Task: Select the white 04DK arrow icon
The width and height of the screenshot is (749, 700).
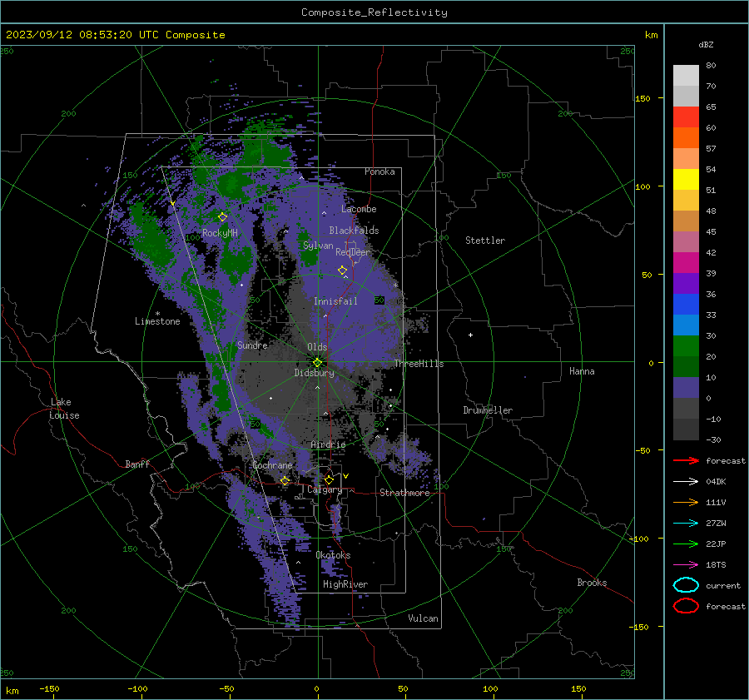Action: (x=686, y=481)
